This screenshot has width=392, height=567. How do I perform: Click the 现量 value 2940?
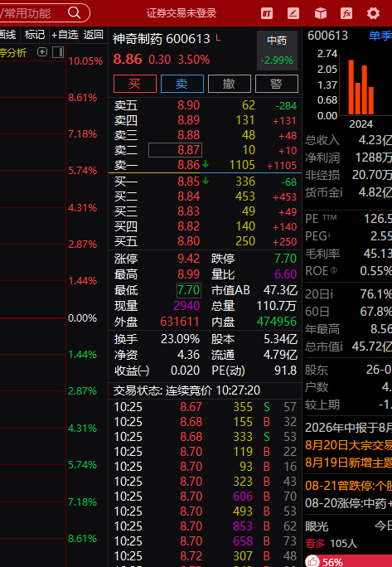pyautogui.click(x=186, y=306)
